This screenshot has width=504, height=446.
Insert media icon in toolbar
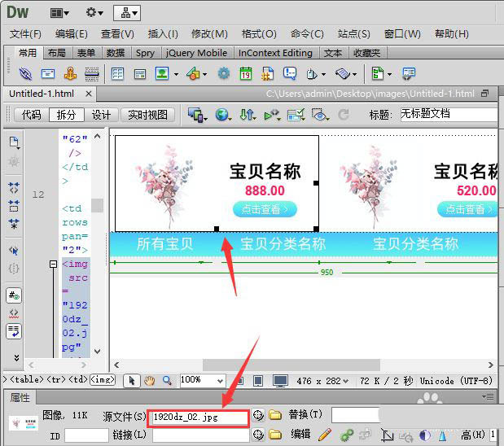(193, 74)
